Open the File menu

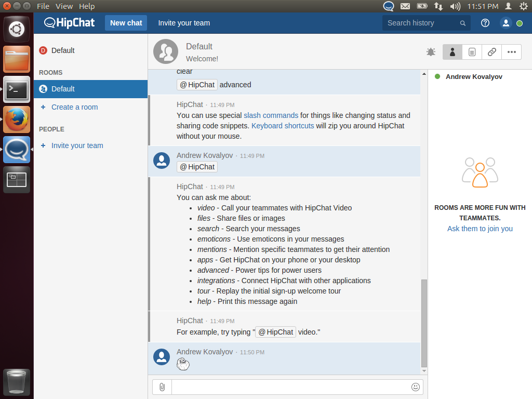43,6
